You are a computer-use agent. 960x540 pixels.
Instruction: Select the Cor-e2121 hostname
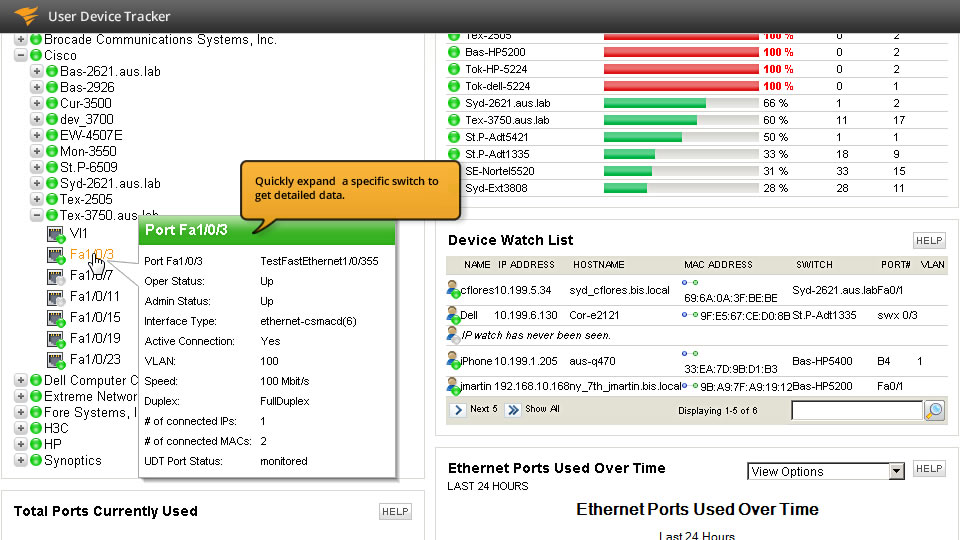pos(594,315)
